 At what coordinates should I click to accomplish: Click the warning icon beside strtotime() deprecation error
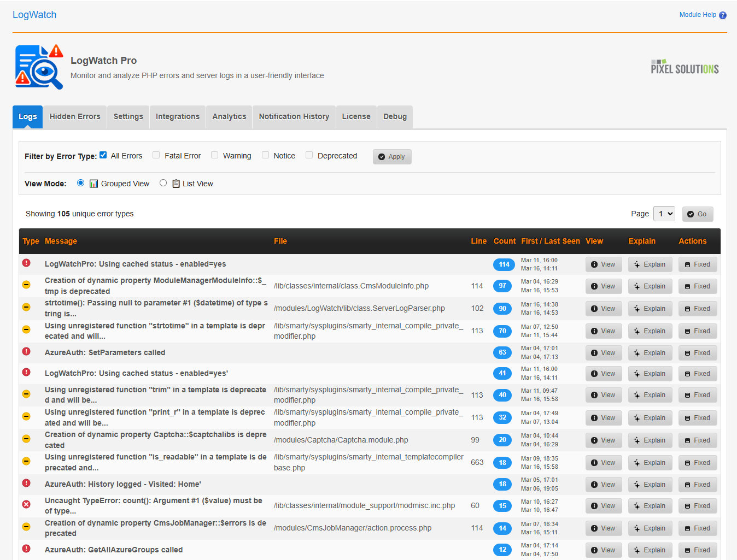click(26, 307)
